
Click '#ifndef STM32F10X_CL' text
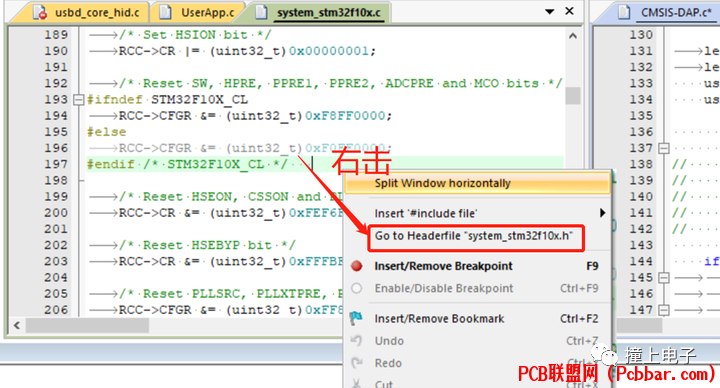click(167, 100)
